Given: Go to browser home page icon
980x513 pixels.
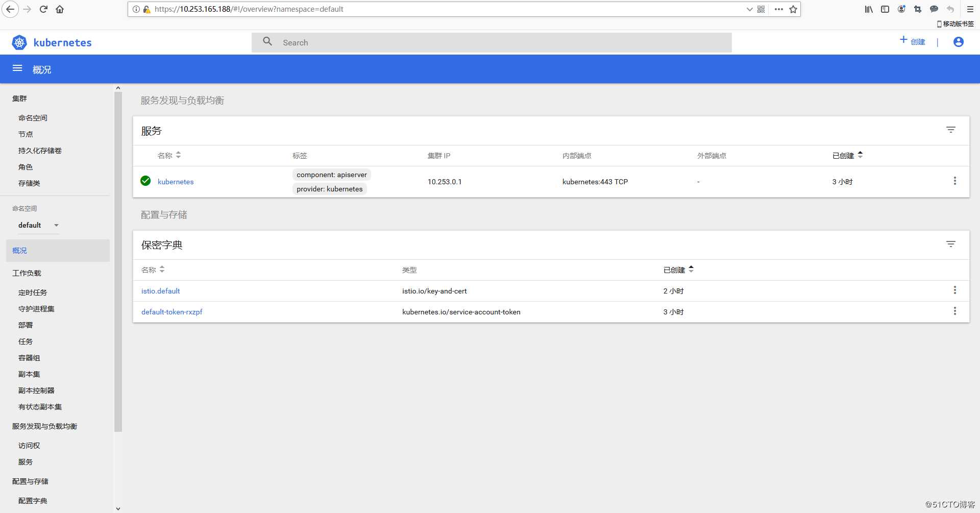Looking at the screenshot, I should [x=60, y=9].
